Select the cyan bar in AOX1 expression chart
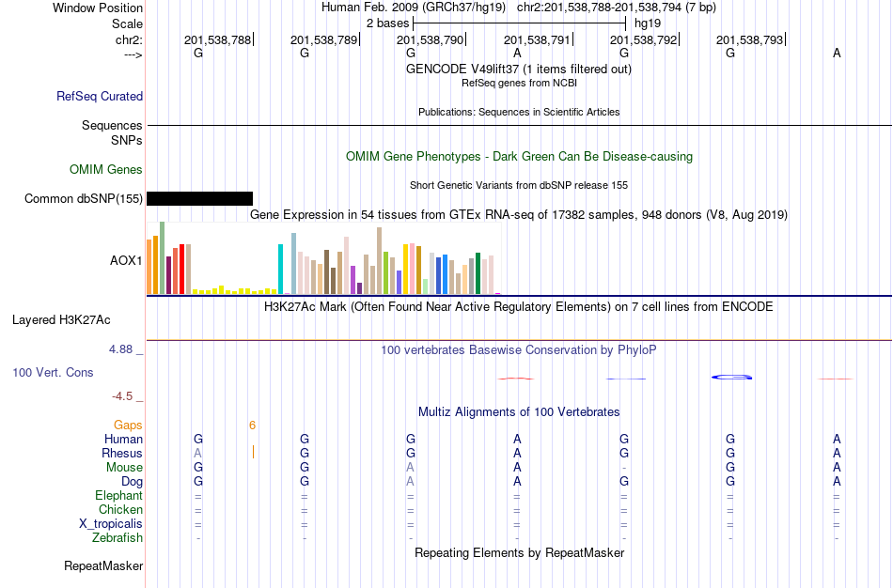Viewport: 893px width, 588px height. coord(280,269)
